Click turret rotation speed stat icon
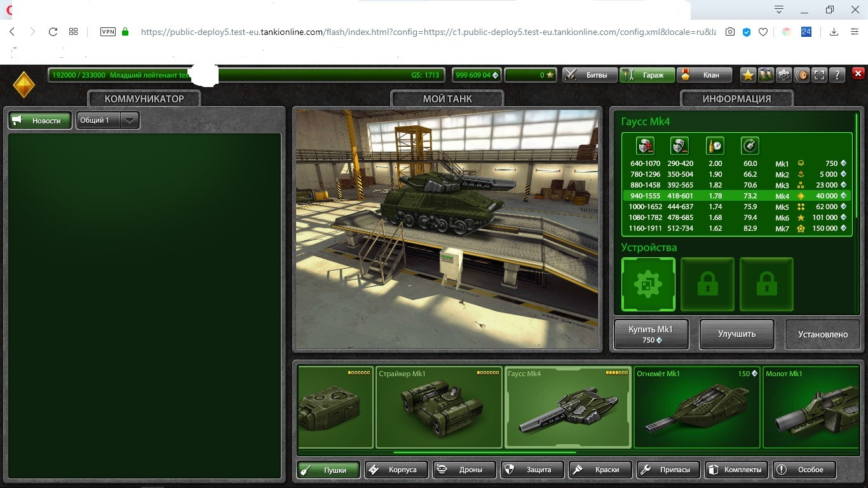This screenshot has width=868, height=488. click(750, 146)
